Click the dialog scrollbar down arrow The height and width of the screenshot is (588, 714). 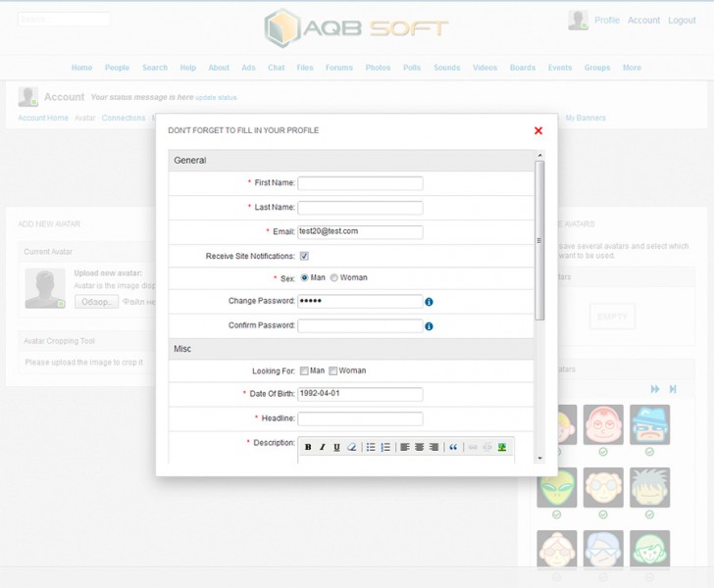coord(539,459)
